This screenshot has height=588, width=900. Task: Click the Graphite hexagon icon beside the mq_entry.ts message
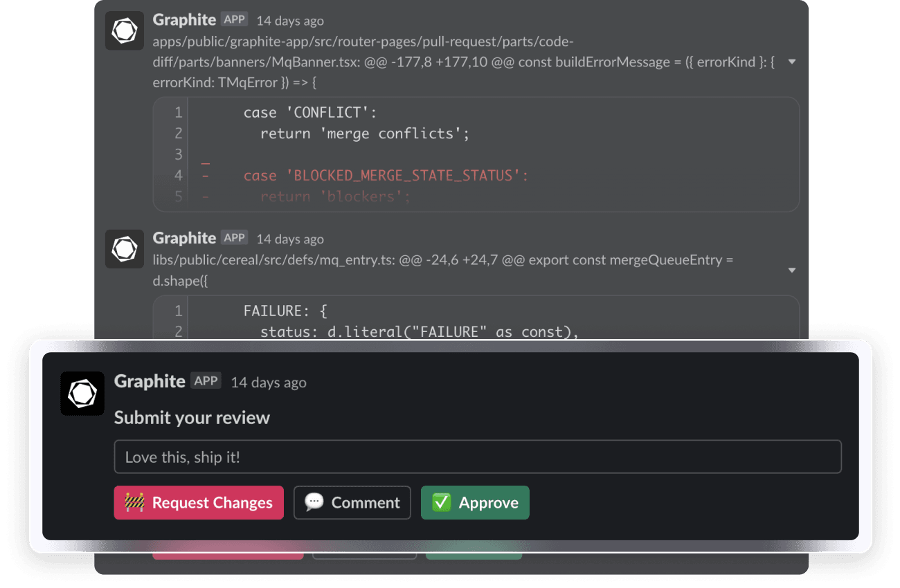pos(125,249)
